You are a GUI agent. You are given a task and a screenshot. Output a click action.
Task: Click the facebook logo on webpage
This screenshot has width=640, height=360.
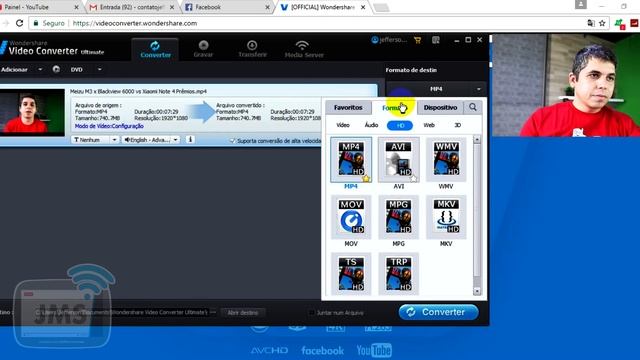point(322,351)
